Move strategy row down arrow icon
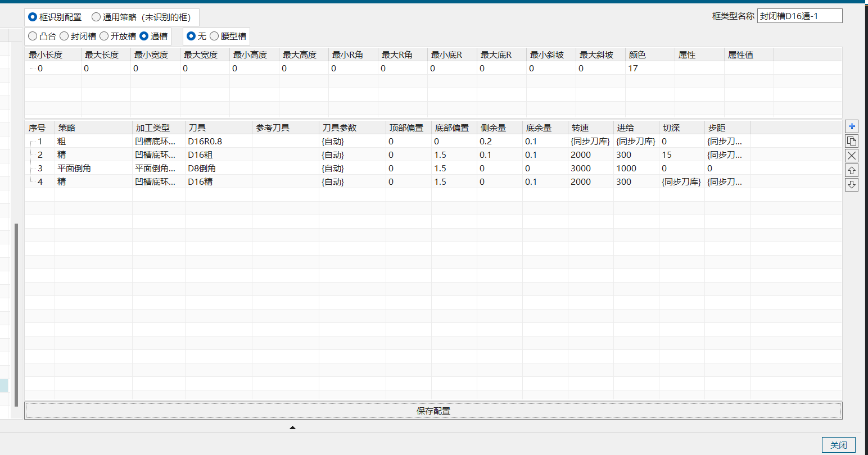868x455 pixels. pos(852,185)
